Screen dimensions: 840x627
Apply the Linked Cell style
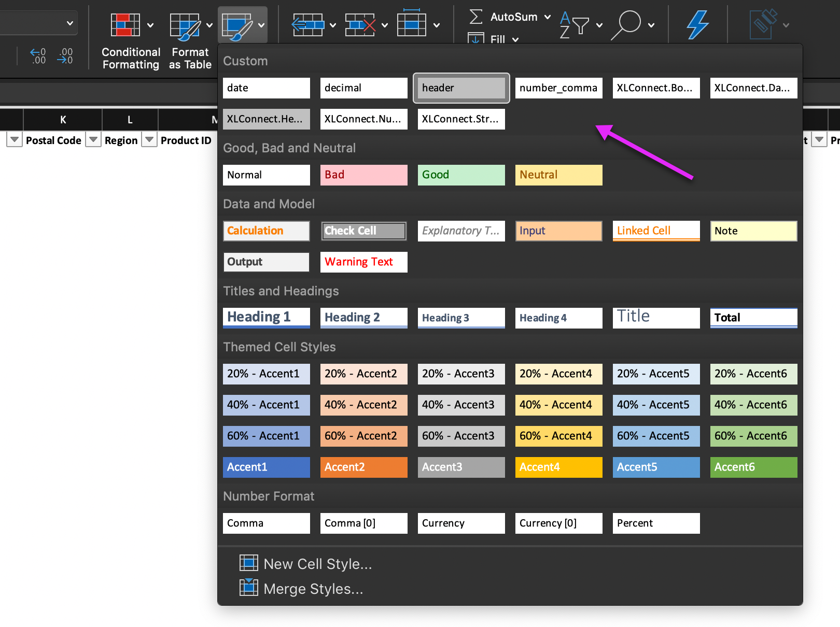click(656, 231)
